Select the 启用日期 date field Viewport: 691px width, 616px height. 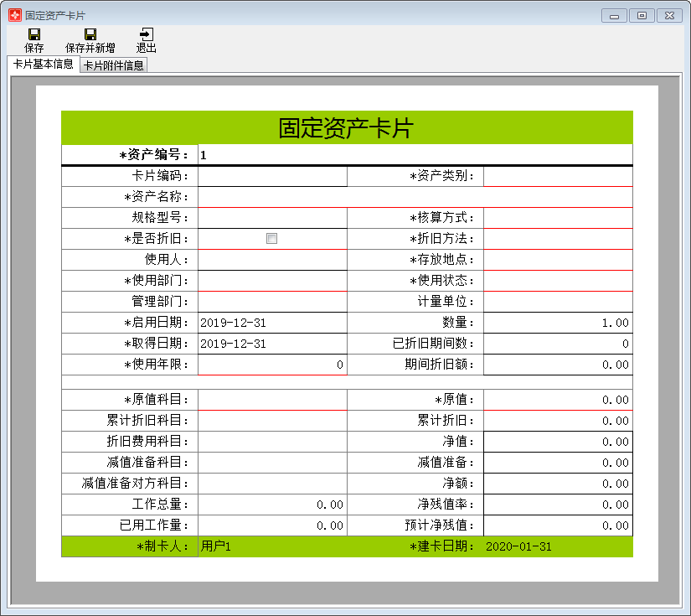pyautogui.click(x=271, y=322)
